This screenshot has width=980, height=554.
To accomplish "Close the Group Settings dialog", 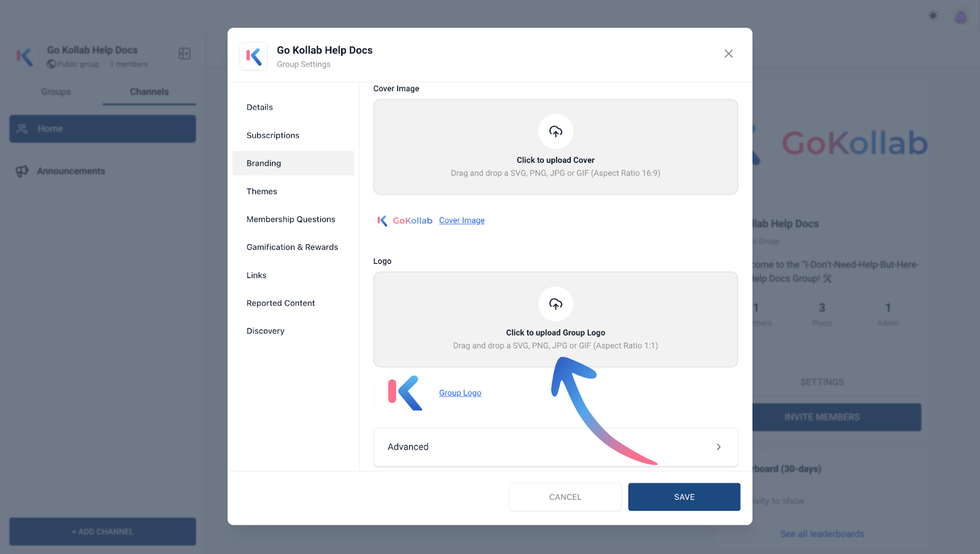I will tap(728, 54).
